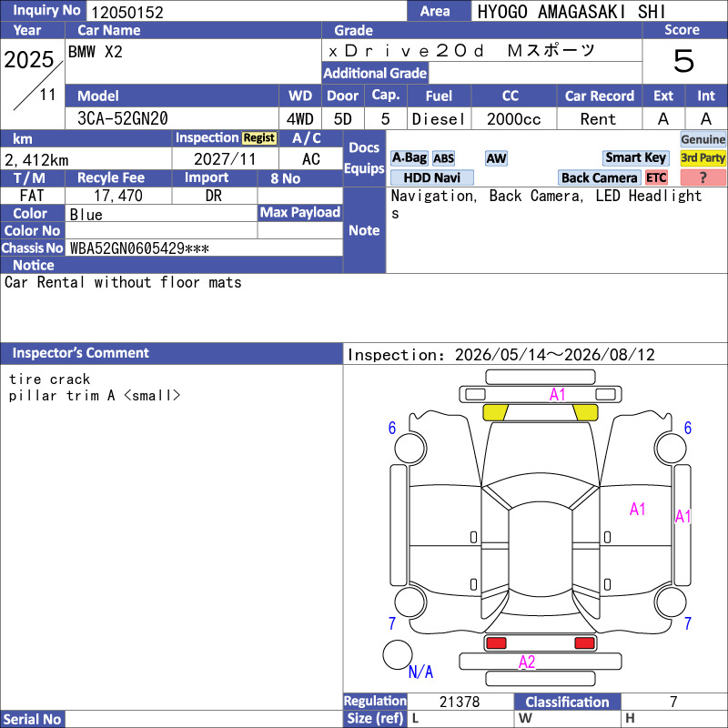Select the N/A spare tire circle
The image size is (728, 728).
click(x=398, y=654)
